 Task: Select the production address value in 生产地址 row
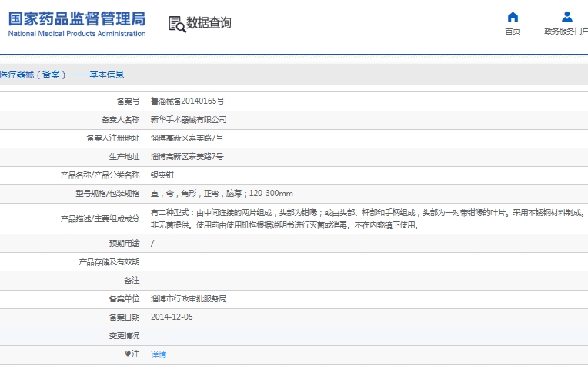[187, 156]
